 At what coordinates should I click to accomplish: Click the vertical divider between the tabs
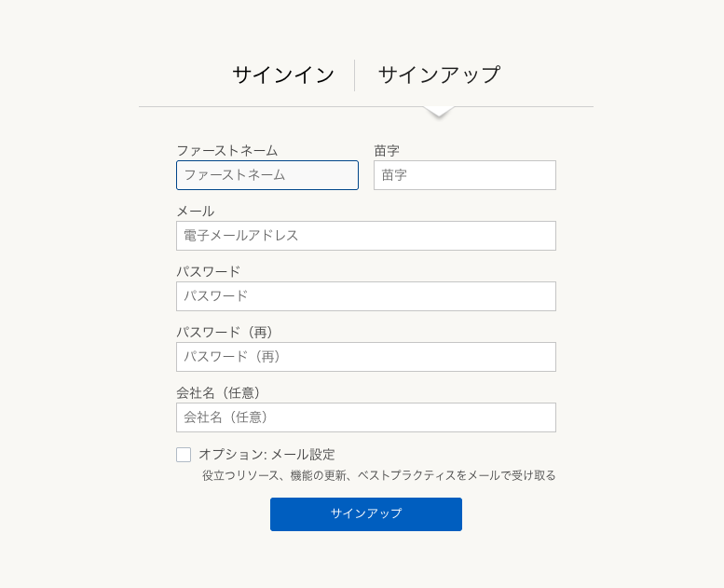[x=355, y=75]
